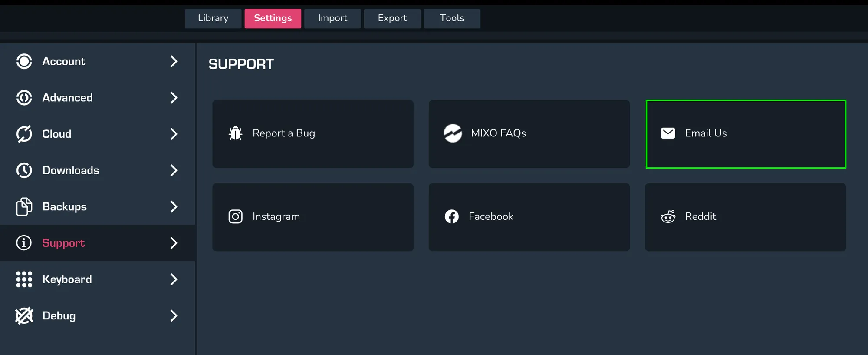Screen dimensions: 868x355
Task: Click the Reddit alien icon
Action: (x=667, y=216)
